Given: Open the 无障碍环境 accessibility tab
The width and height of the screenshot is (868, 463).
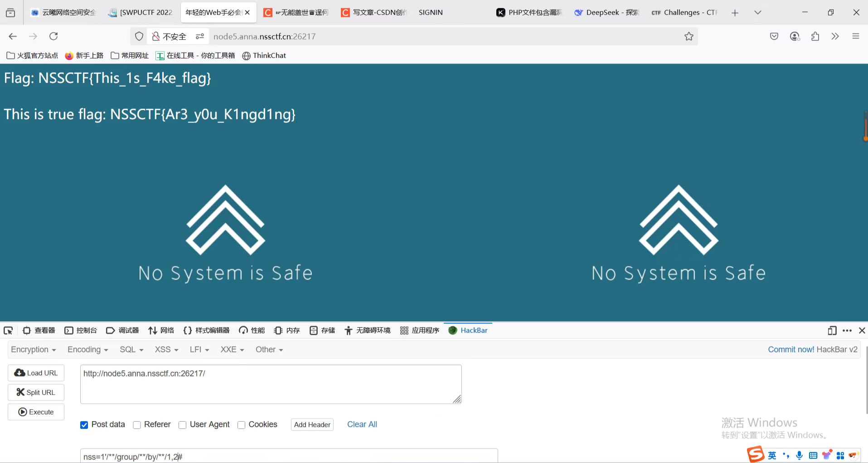Looking at the screenshot, I should click(367, 331).
